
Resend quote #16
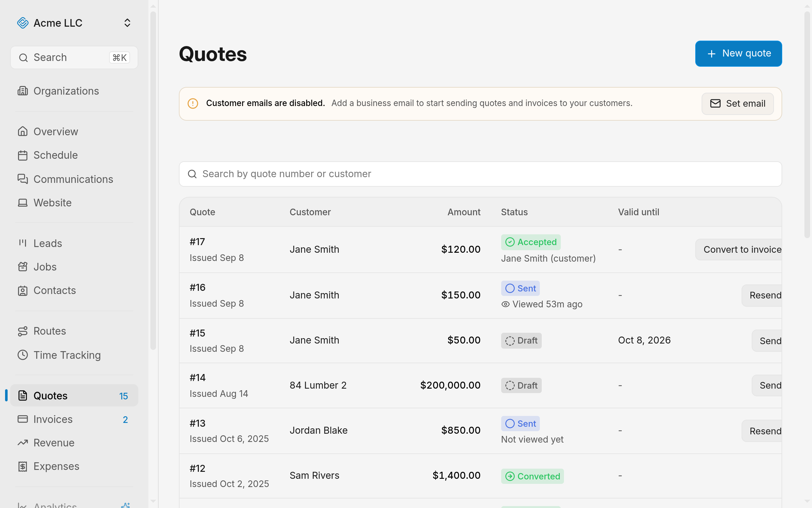[762, 295]
